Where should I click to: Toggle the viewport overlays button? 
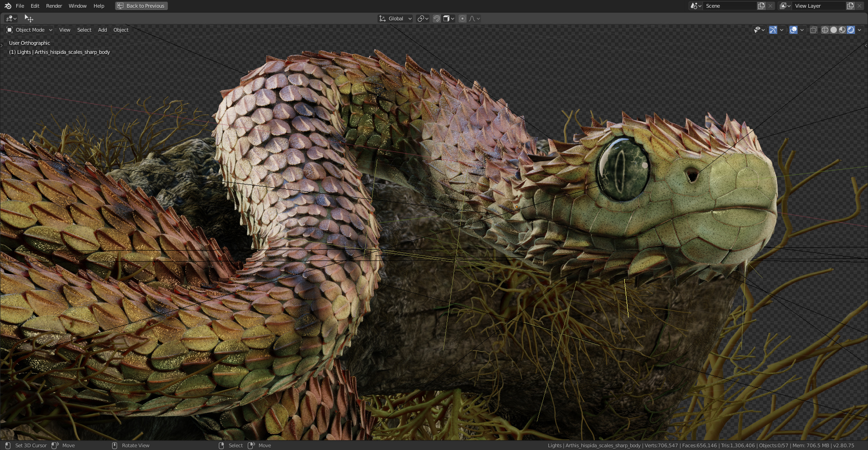793,30
